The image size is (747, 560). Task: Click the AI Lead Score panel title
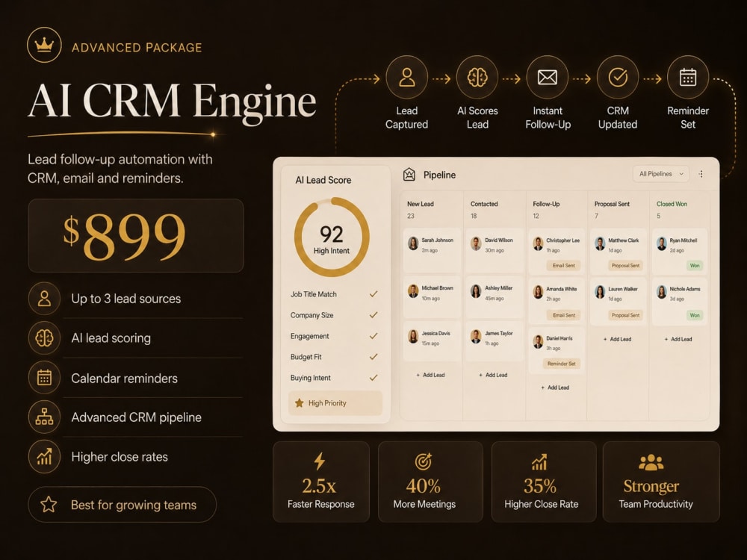coord(323,180)
